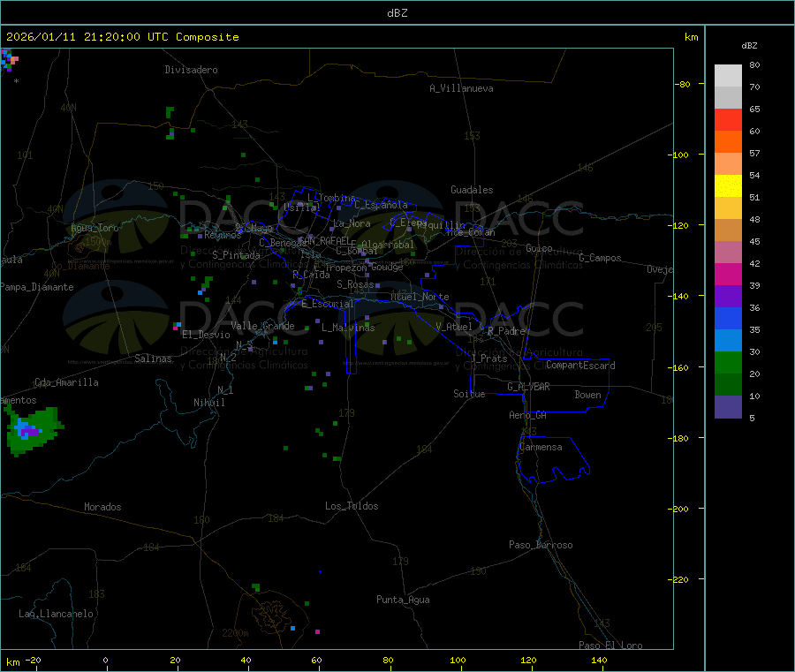Click the A_Villanueva map label

click(461, 88)
